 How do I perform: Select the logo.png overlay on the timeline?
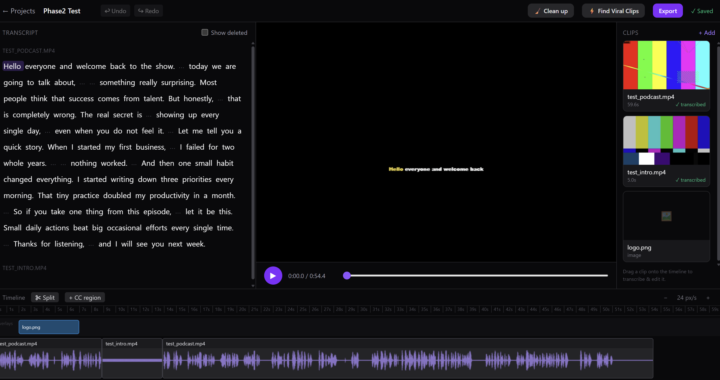(x=49, y=327)
